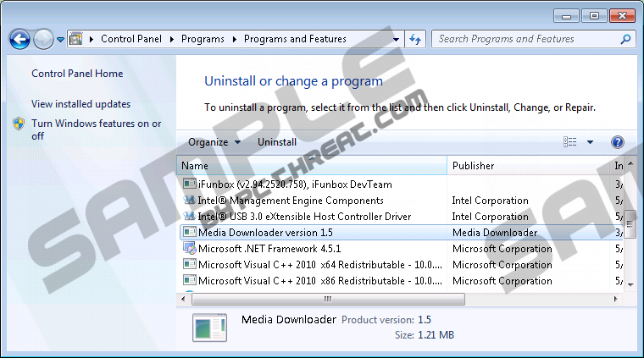
Task: Select Programs in the address breadcrumb
Action: [202, 39]
